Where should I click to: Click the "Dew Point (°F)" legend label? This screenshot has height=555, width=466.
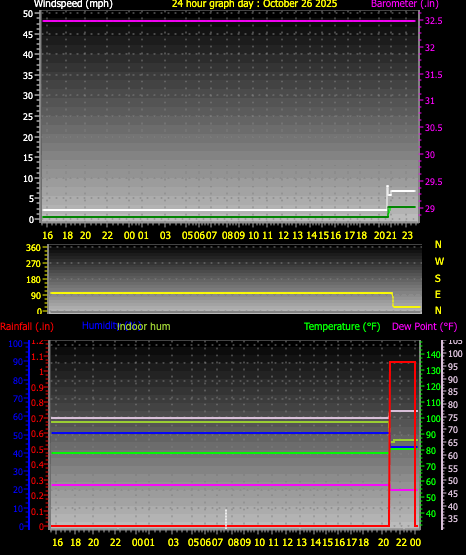pyautogui.click(x=425, y=326)
